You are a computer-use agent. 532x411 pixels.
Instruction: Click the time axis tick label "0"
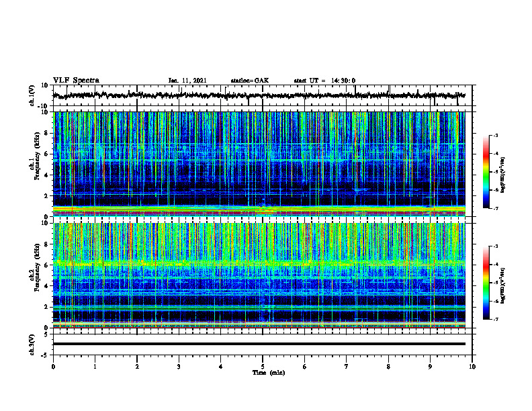click(53, 367)
